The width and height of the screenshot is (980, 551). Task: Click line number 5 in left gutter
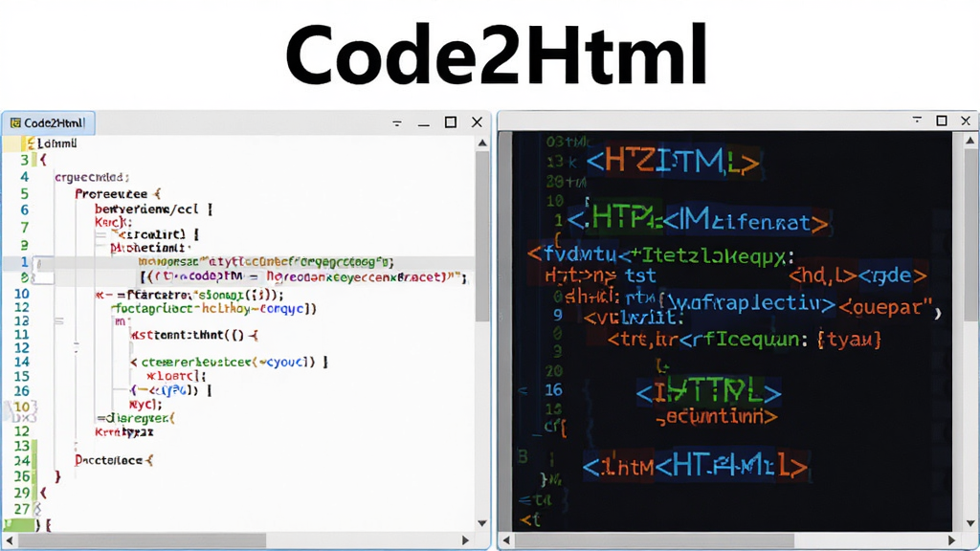pos(24,193)
